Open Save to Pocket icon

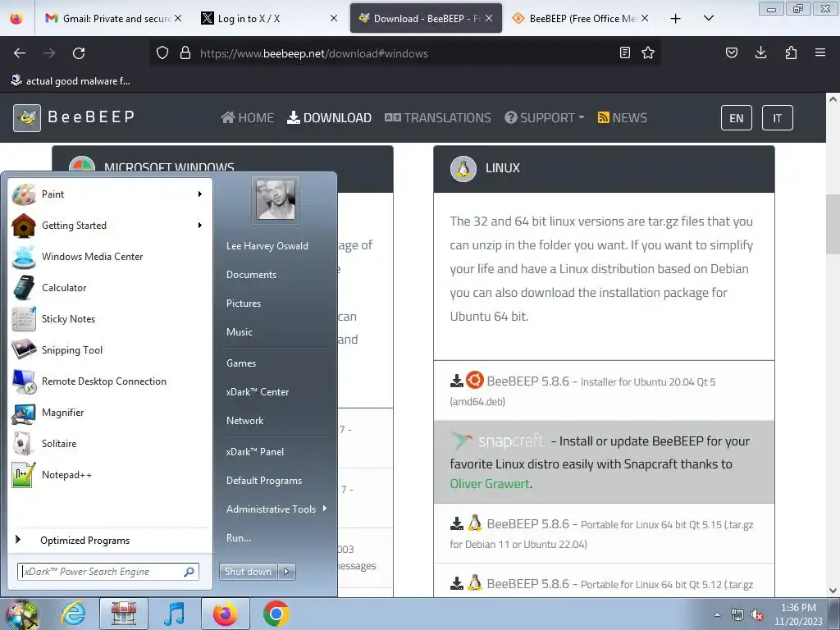pos(731,52)
